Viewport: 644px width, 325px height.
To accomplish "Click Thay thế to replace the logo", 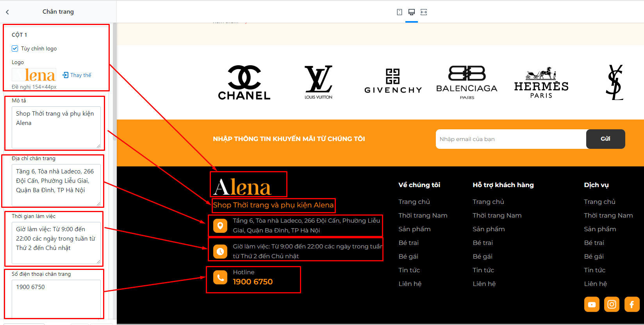I will point(77,75).
